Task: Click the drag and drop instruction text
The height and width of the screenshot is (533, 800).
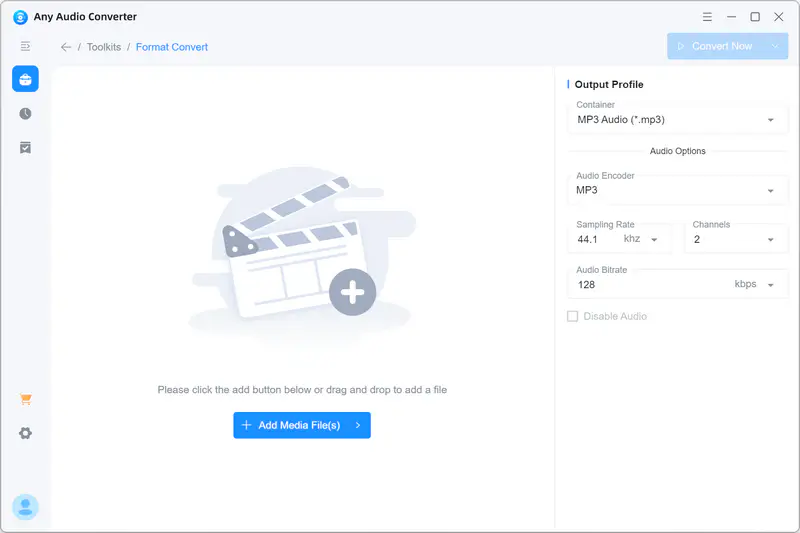Action: click(302, 390)
